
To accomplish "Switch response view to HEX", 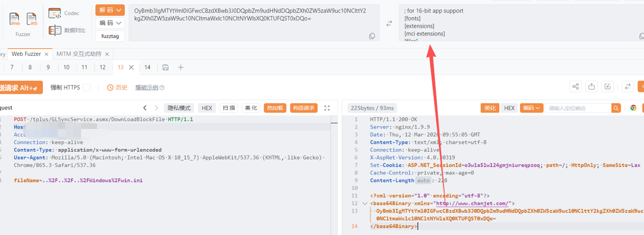I will tap(509, 108).
